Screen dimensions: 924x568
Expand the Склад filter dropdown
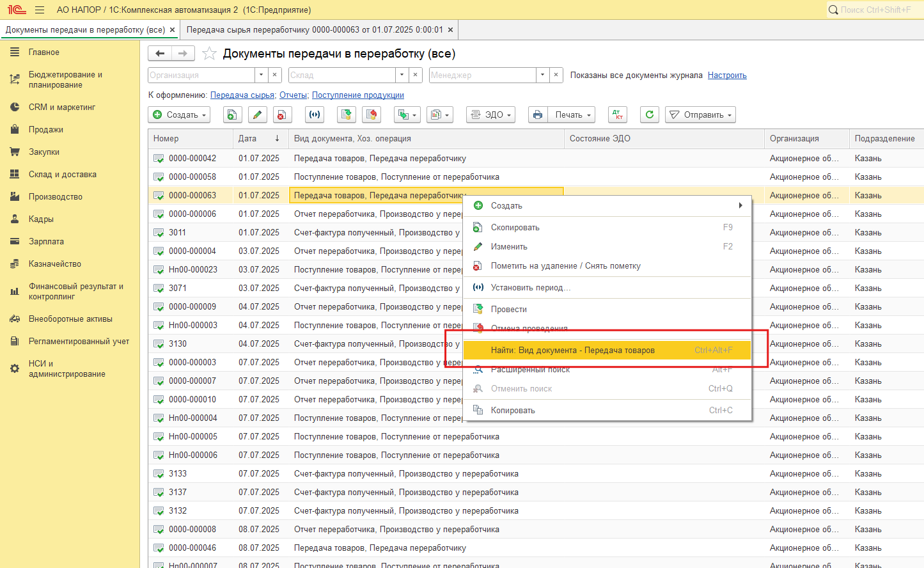402,75
